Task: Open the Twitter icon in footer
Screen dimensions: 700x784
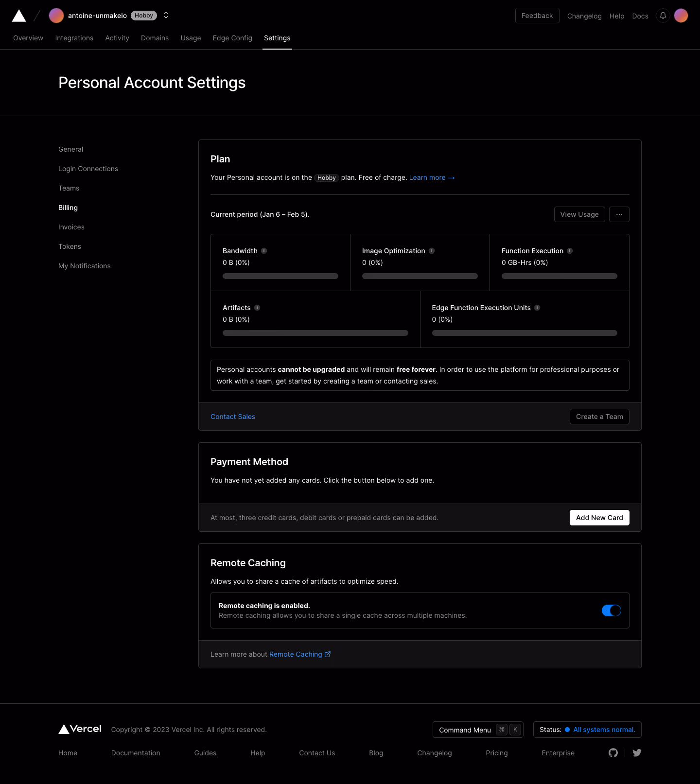Action: click(x=637, y=753)
